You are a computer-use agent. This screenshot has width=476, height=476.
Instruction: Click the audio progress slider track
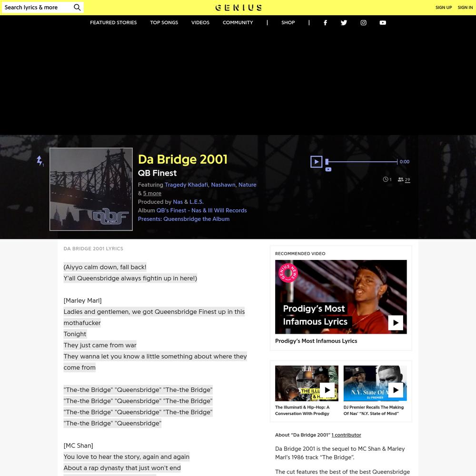coord(362,162)
